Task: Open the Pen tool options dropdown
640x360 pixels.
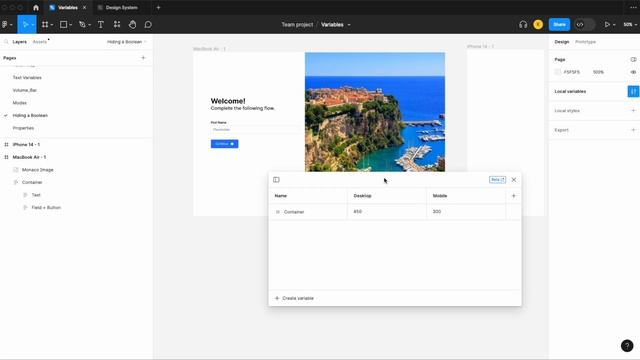Action: click(89, 25)
